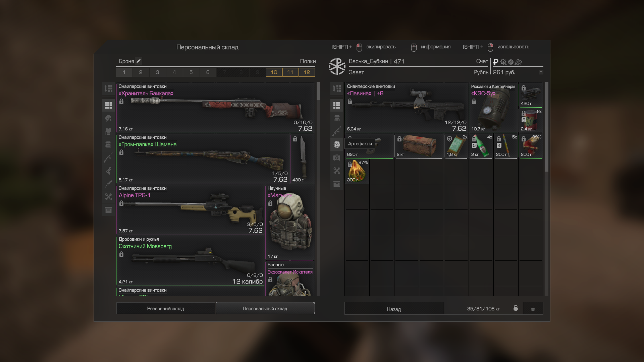Select the Артефакты filter in inventory sidebar
The height and width of the screenshot is (362, 644).
[x=337, y=144]
